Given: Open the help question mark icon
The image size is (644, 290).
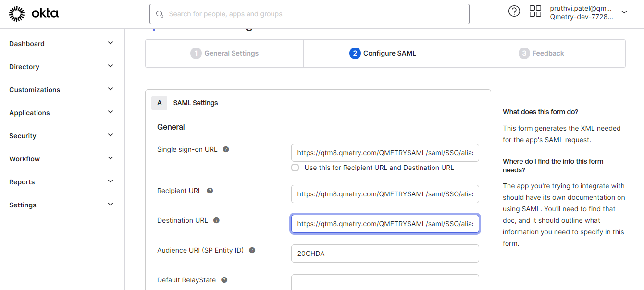Looking at the screenshot, I should (x=514, y=12).
